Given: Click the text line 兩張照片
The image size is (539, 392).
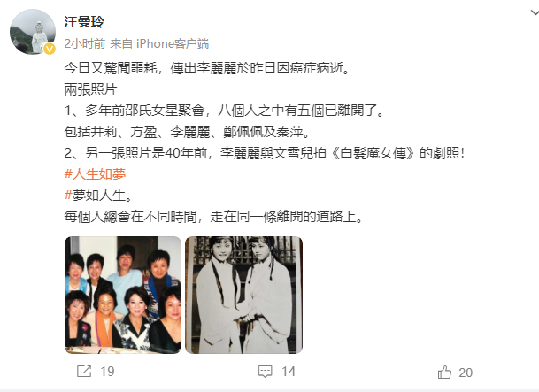Looking at the screenshot, I should click(91, 89).
